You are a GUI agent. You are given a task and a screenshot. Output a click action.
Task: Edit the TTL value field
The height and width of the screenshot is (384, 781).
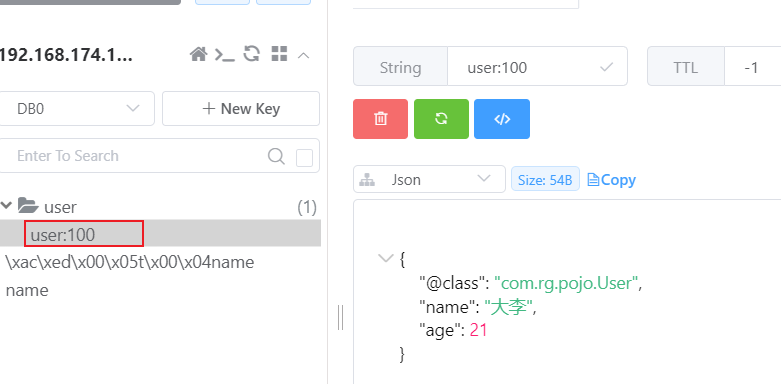click(753, 67)
